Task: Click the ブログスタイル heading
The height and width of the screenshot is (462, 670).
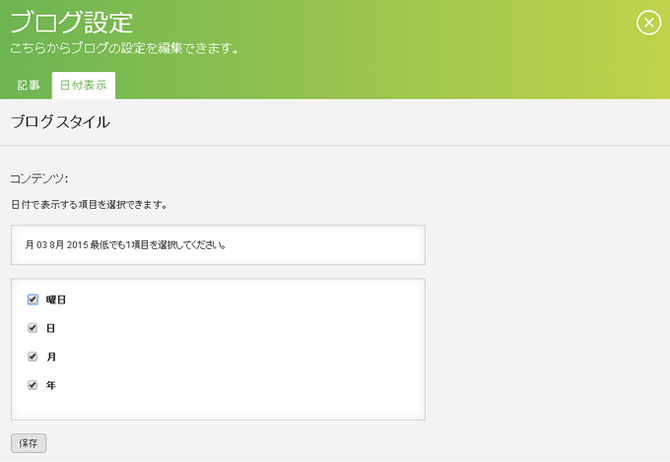Action: coord(60,122)
